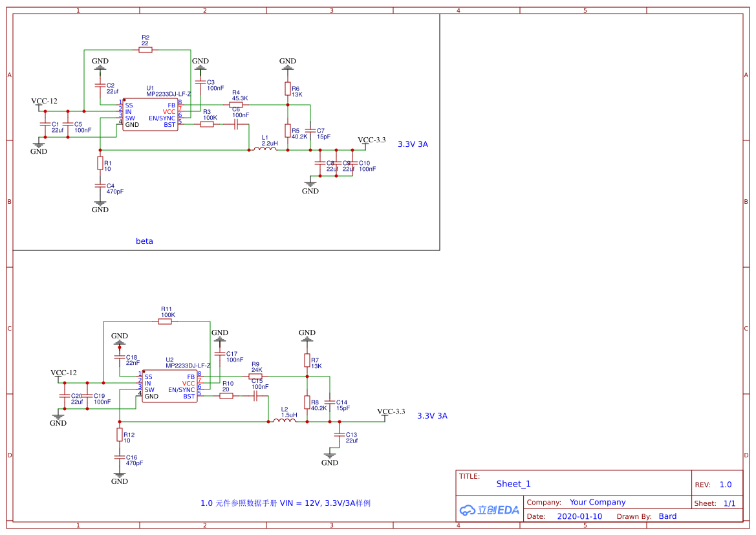Select the R3 100K resistor label
756x535 pixels.
point(210,115)
